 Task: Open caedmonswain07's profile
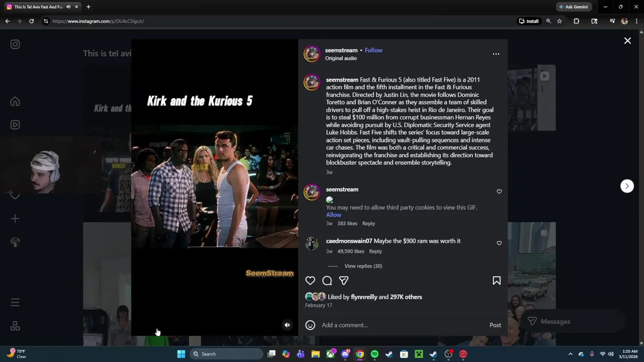click(349, 241)
